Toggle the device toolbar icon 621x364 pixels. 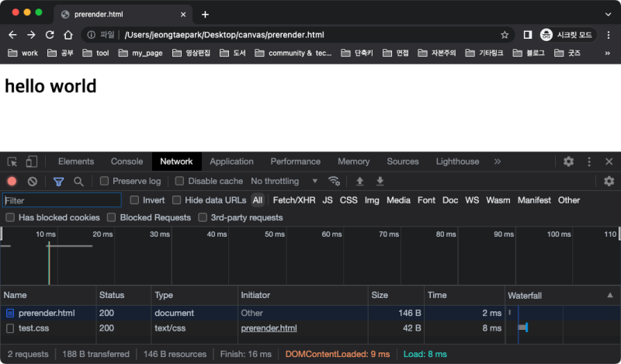pyautogui.click(x=32, y=161)
